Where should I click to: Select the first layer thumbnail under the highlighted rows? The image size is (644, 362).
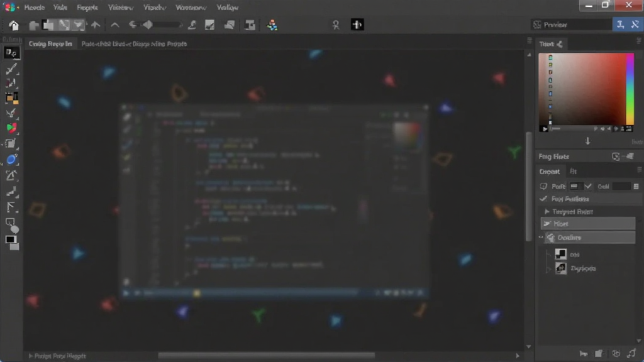coord(560,254)
